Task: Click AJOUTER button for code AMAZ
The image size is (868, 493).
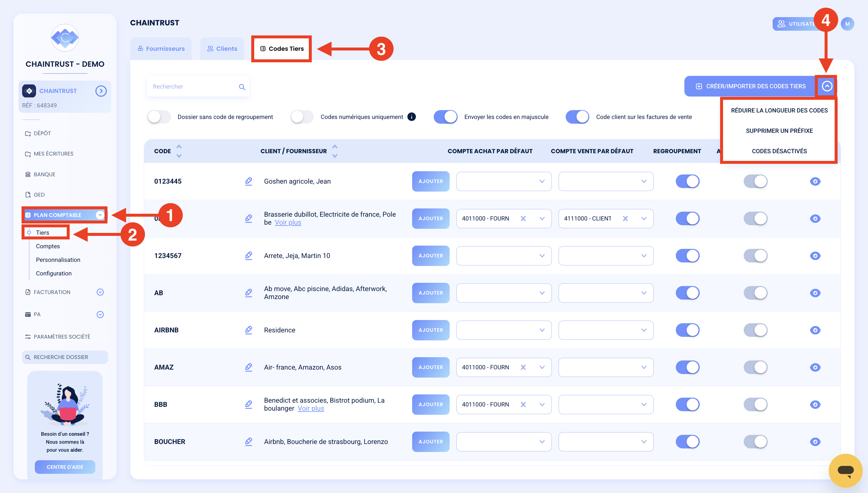Action: tap(431, 367)
